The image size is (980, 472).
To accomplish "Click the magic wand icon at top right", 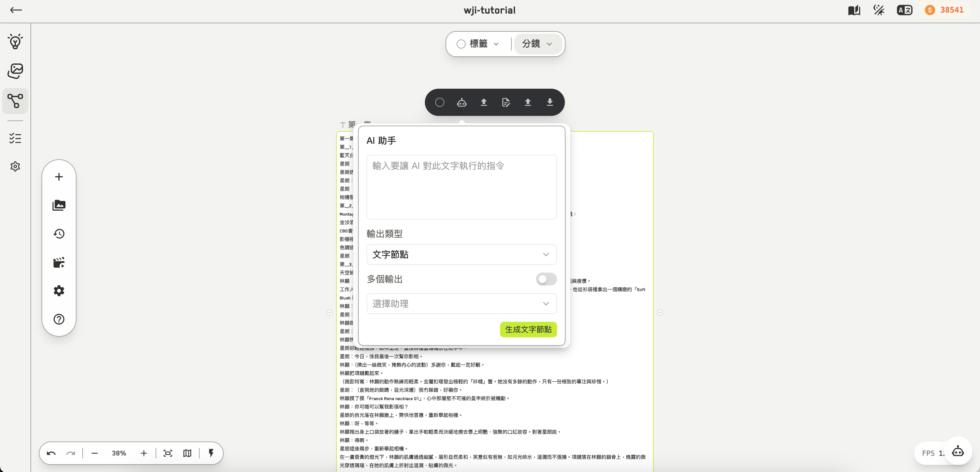I will tap(879, 10).
